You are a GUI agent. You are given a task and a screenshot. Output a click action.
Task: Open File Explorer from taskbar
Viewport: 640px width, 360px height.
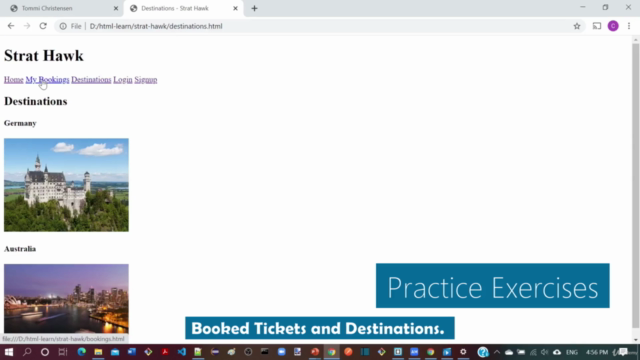click(98, 352)
